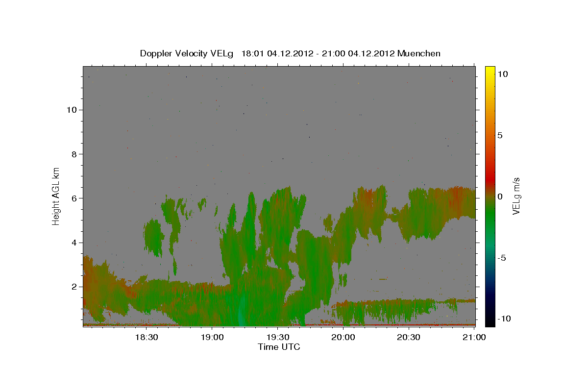Click the 19:00 time tick label
Screen dimensions: 588x392
[212, 337]
